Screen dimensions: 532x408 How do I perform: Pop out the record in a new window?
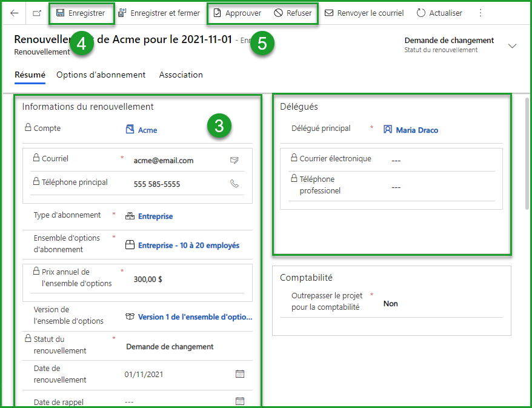[36, 12]
